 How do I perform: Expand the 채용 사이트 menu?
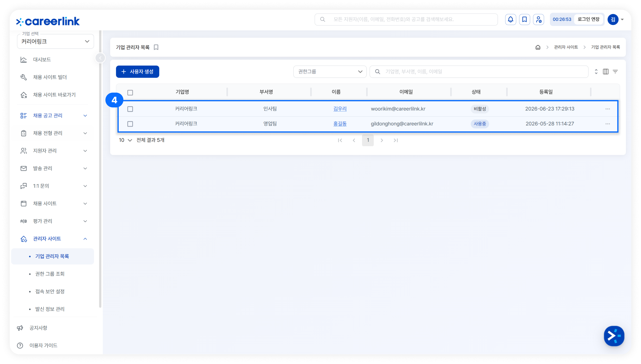54,203
